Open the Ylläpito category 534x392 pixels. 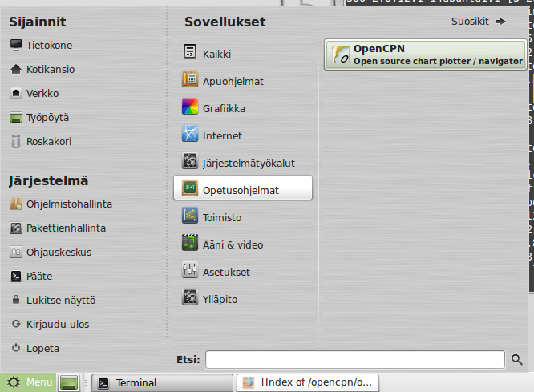pyautogui.click(x=242, y=297)
